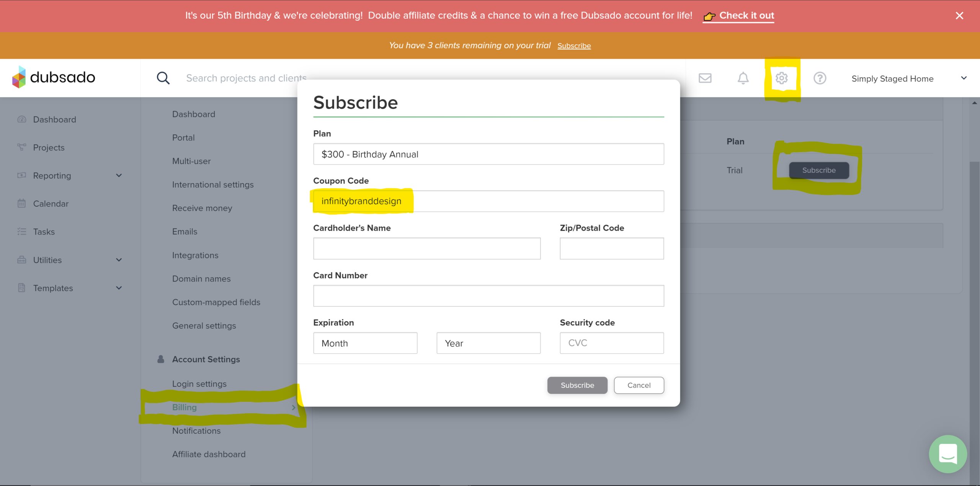Select the expiration Month dropdown
980x486 pixels.
365,343
